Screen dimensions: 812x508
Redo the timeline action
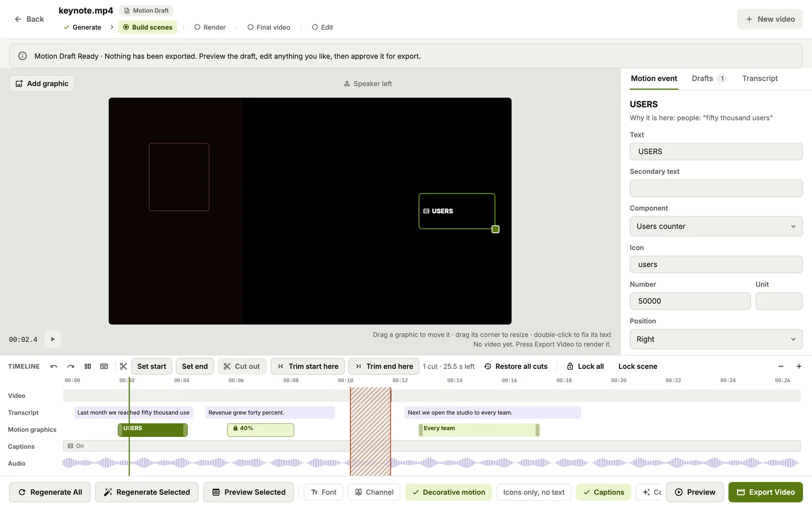coord(71,366)
